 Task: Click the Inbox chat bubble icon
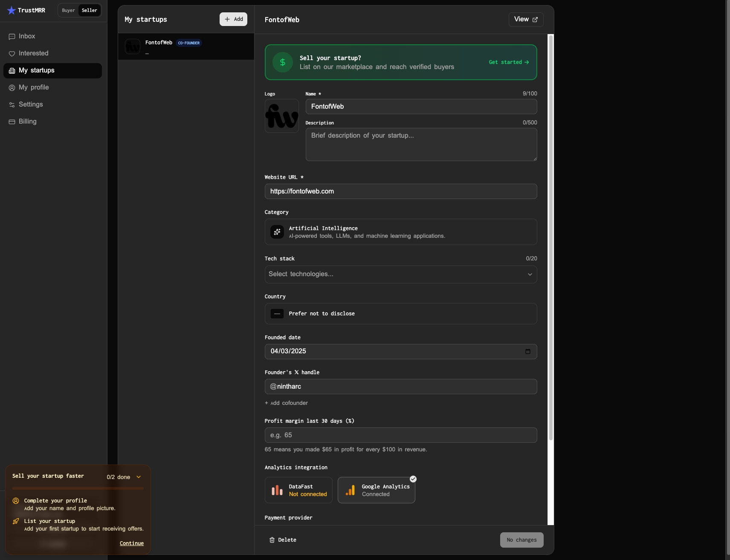tap(12, 37)
